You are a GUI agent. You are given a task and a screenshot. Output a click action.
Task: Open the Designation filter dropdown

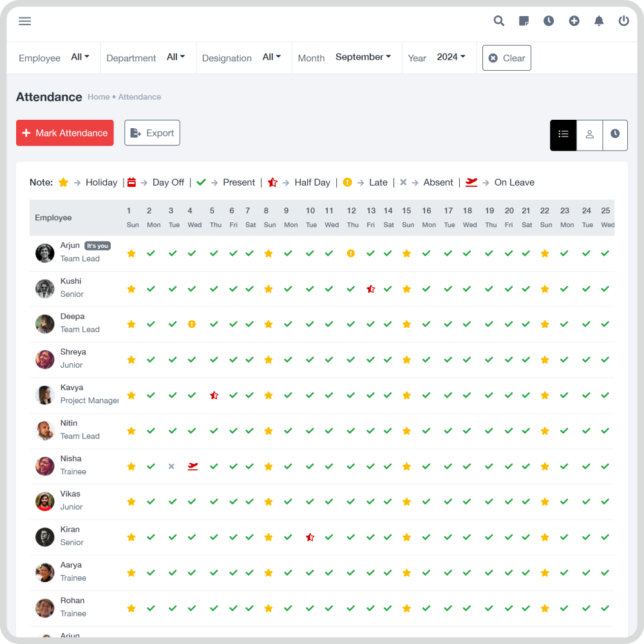point(272,57)
